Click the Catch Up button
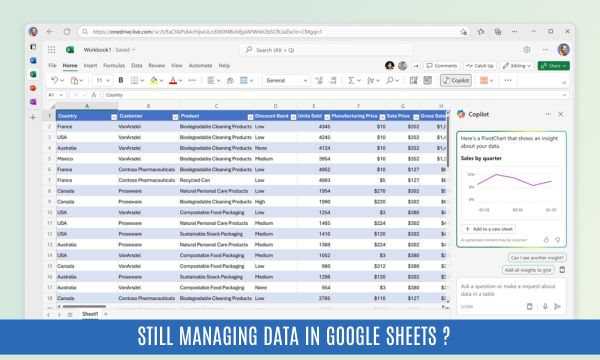The image size is (600, 360). pos(480,66)
